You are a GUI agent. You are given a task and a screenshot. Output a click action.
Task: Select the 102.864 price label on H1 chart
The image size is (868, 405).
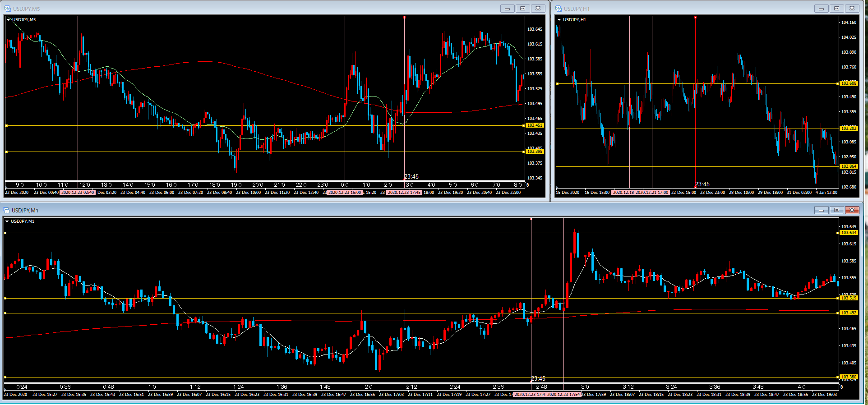point(849,166)
